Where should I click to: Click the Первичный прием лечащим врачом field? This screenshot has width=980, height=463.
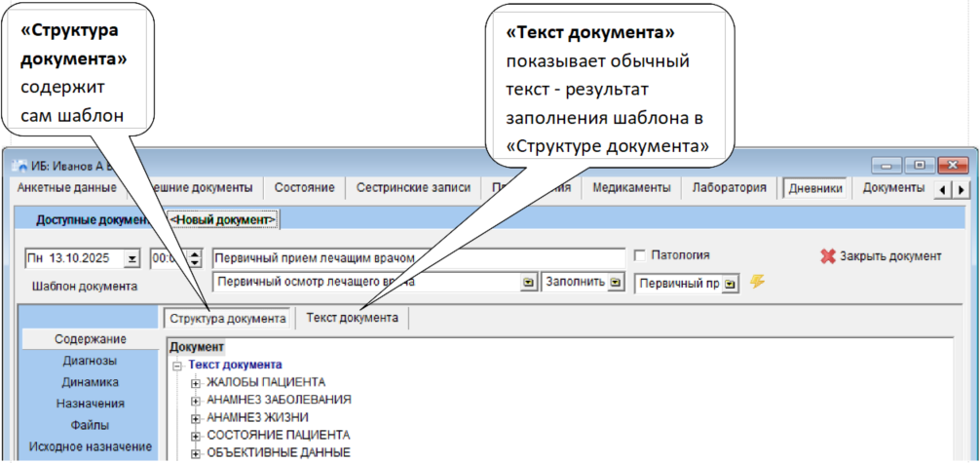tap(417, 257)
